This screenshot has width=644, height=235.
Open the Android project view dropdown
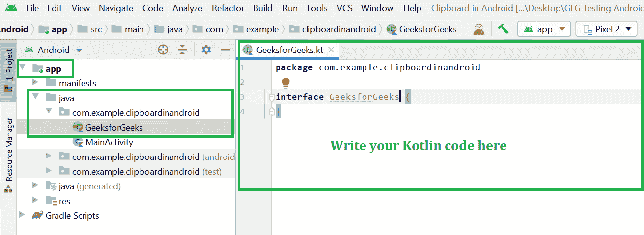tap(54, 50)
